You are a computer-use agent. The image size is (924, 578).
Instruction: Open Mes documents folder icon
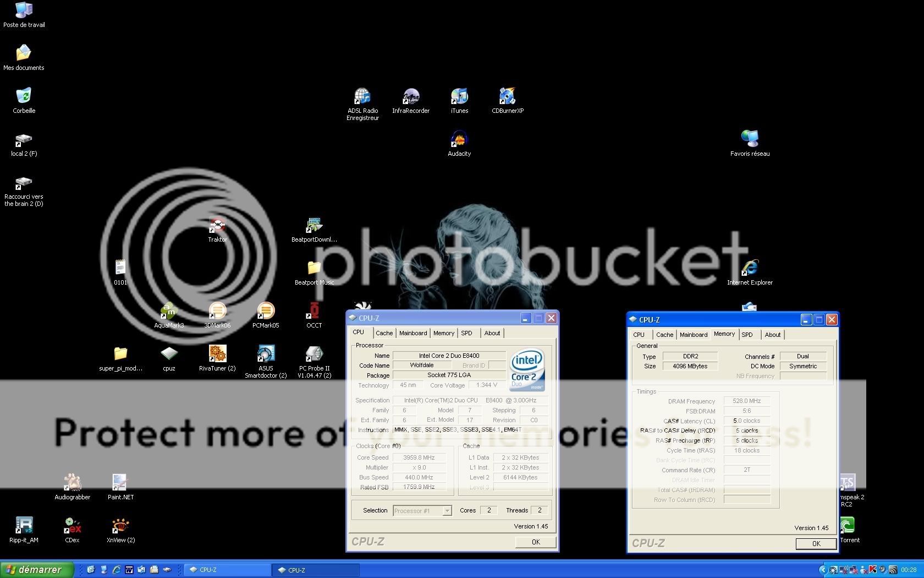click(x=24, y=57)
